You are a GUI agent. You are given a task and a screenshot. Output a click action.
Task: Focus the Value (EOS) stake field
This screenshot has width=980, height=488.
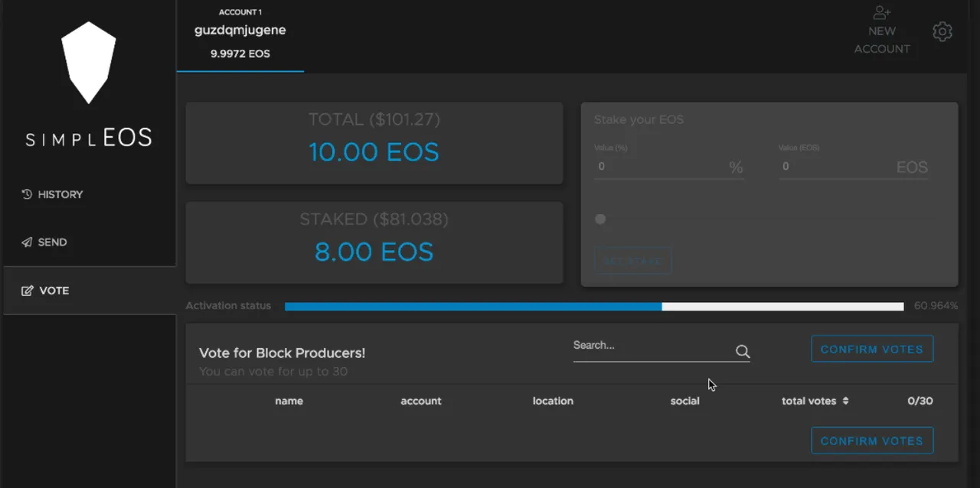pyautogui.click(x=854, y=166)
